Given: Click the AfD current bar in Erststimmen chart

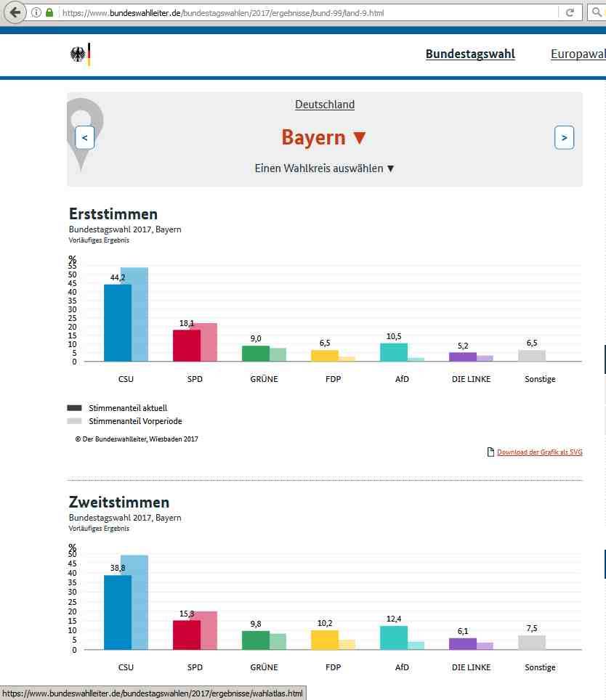Looking at the screenshot, I should 393,352.
